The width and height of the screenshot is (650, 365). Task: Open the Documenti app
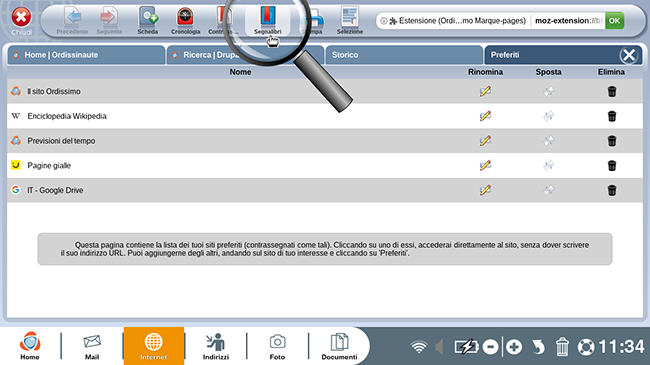(x=339, y=346)
